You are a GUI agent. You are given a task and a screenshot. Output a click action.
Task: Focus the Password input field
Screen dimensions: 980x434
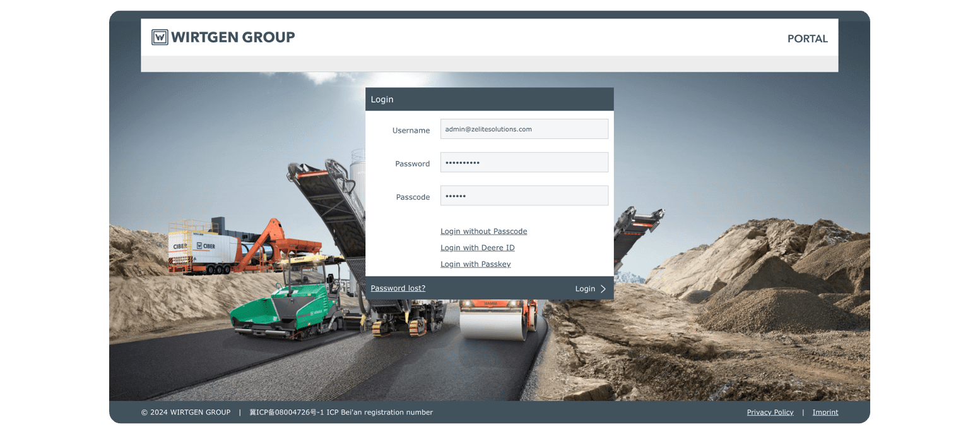pyautogui.click(x=524, y=162)
